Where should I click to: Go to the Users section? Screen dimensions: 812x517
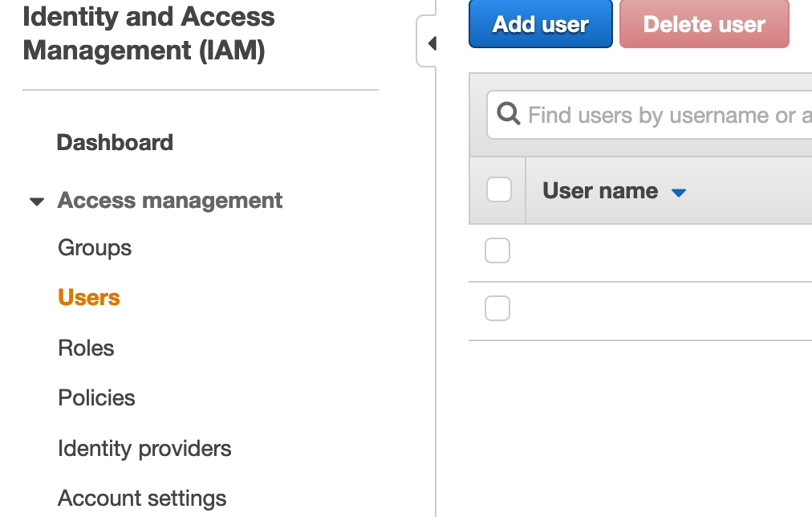pyautogui.click(x=89, y=297)
